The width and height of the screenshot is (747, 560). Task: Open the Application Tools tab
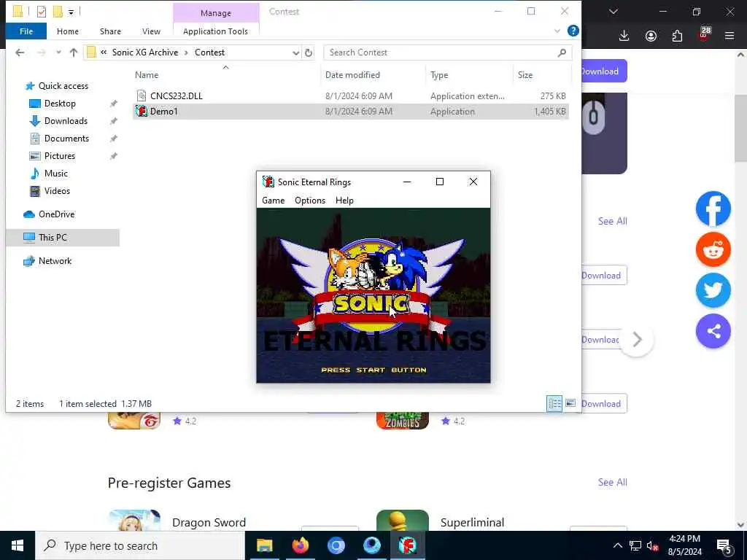click(x=215, y=31)
